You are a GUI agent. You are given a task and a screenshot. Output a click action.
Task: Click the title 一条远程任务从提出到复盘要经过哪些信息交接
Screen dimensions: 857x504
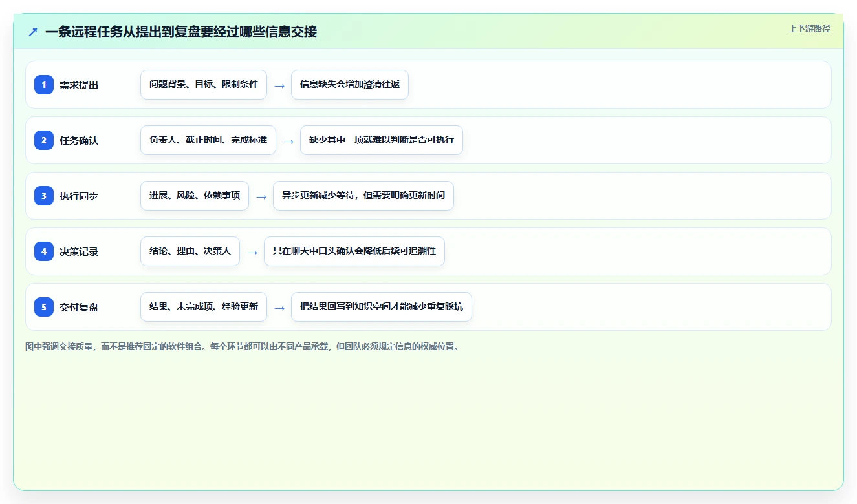[x=181, y=32]
